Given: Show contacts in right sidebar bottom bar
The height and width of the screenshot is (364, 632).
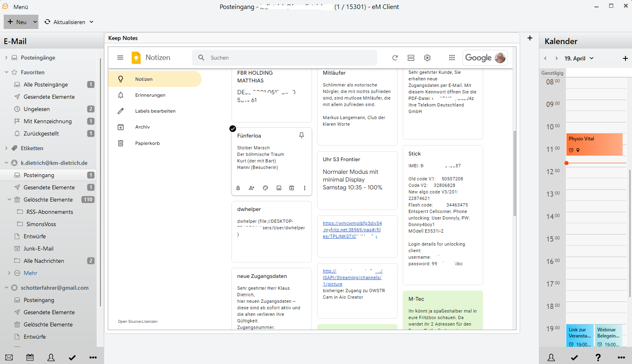Looking at the screenshot, I should click(551, 357).
